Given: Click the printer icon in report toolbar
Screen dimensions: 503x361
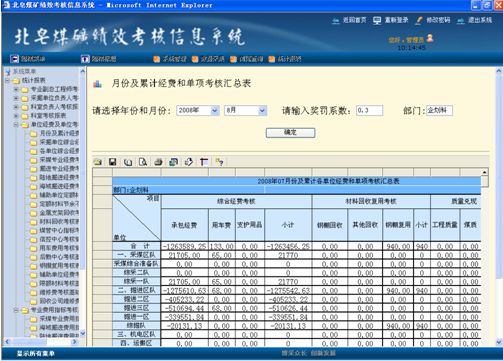Looking at the screenshot, I should (x=158, y=162).
